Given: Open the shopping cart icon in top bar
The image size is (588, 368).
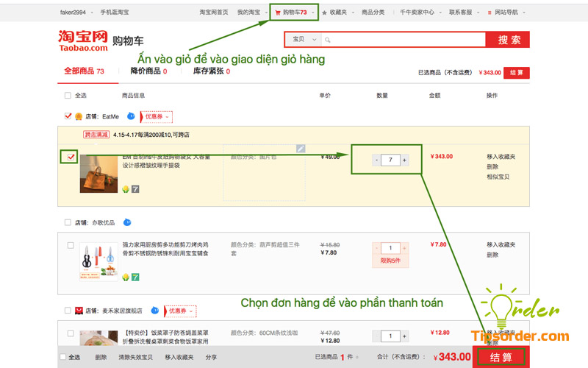Looking at the screenshot, I should (277, 13).
